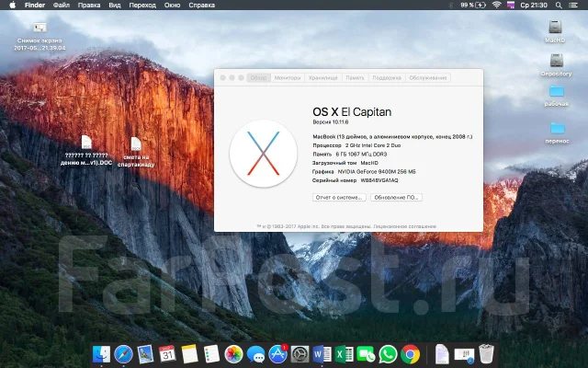Open the Finder menu in menu bar
Viewport: 588px width, 368px height.
(x=35, y=5)
